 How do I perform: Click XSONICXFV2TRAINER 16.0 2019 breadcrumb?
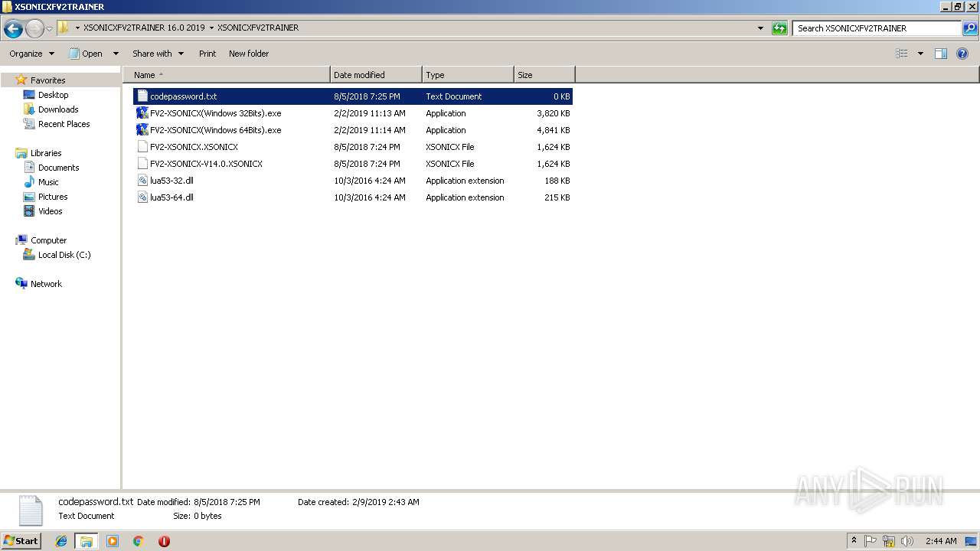tap(144, 28)
